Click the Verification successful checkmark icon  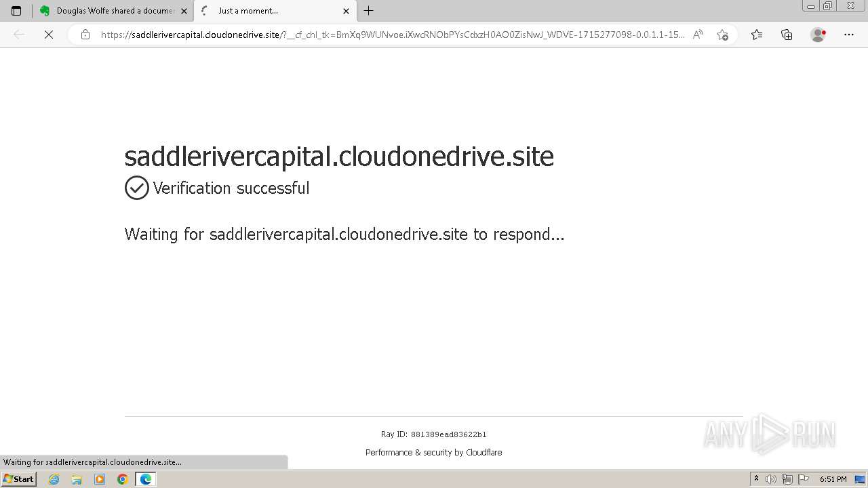[x=136, y=188]
